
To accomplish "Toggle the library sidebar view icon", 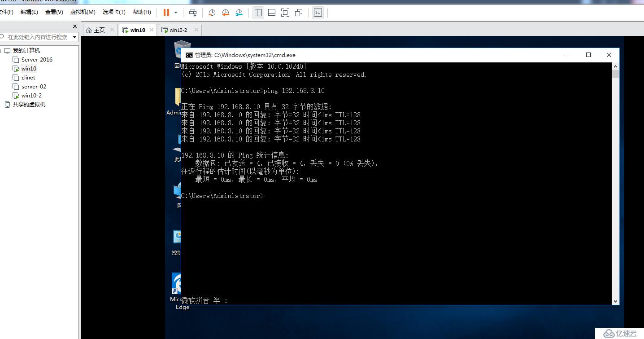I will point(258,13).
